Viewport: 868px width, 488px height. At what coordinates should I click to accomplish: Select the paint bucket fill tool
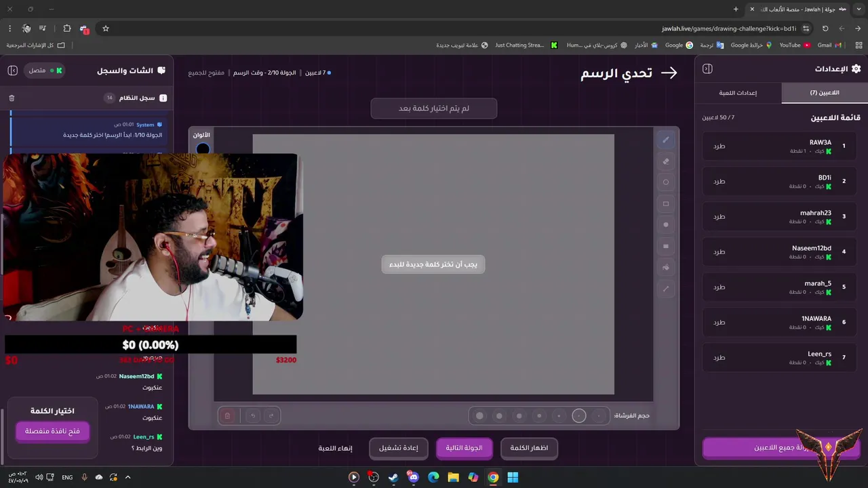(665, 267)
